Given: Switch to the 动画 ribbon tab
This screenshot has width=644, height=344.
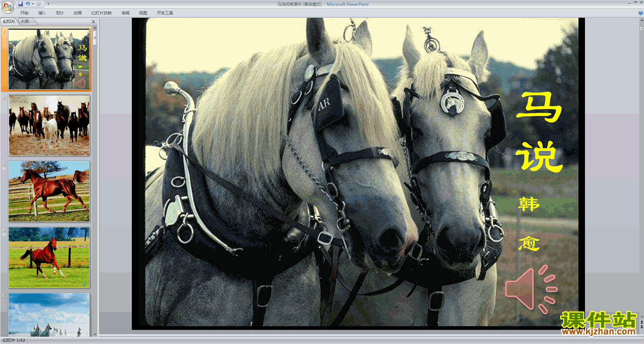Looking at the screenshot, I should (x=77, y=13).
